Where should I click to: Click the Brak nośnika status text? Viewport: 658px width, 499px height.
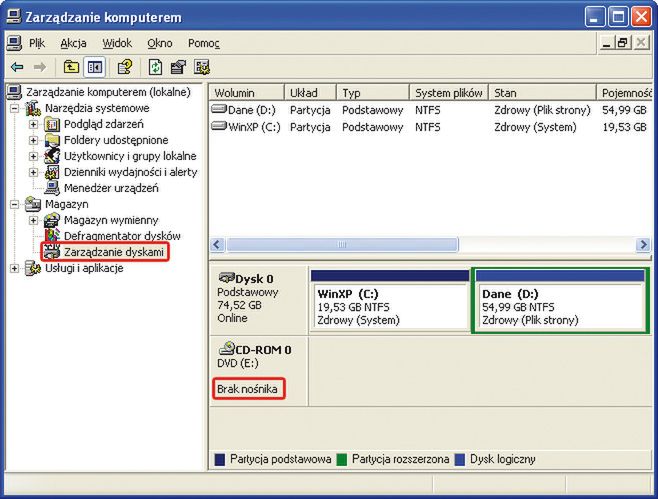pos(247,389)
